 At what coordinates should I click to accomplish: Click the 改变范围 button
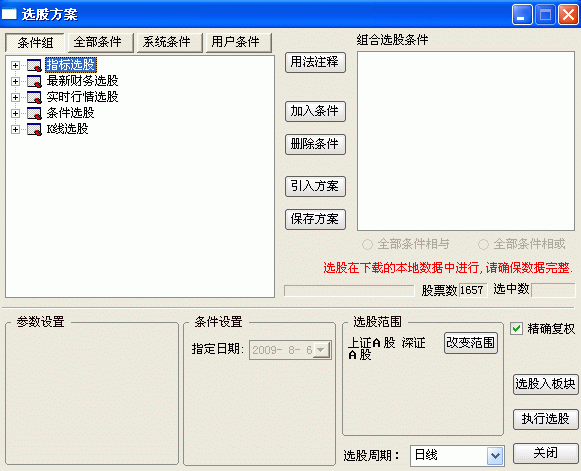[471, 343]
